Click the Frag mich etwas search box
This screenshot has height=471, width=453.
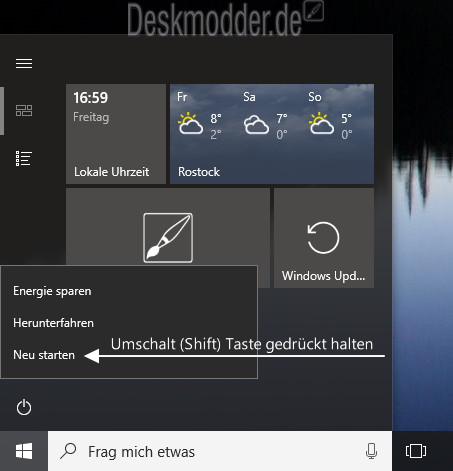pos(220,451)
